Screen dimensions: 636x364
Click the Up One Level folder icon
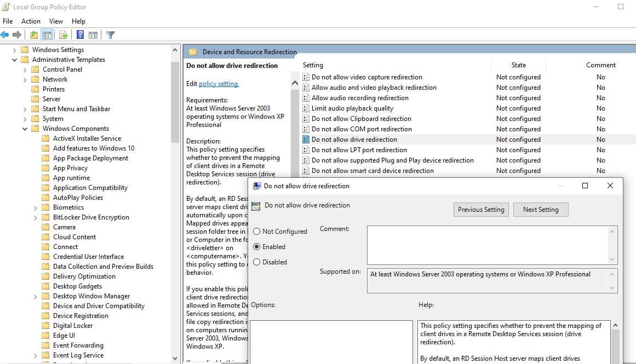pyautogui.click(x=34, y=35)
